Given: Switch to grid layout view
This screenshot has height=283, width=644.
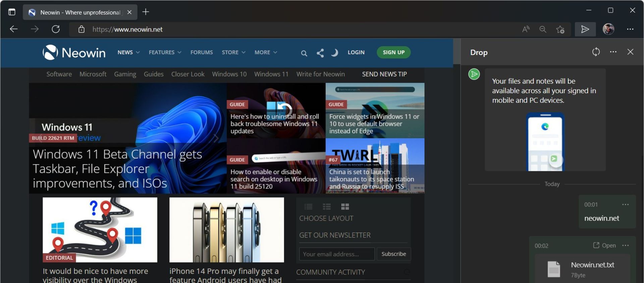Looking at the screenshot, I should pyautogui.click(x=345, y=206).
